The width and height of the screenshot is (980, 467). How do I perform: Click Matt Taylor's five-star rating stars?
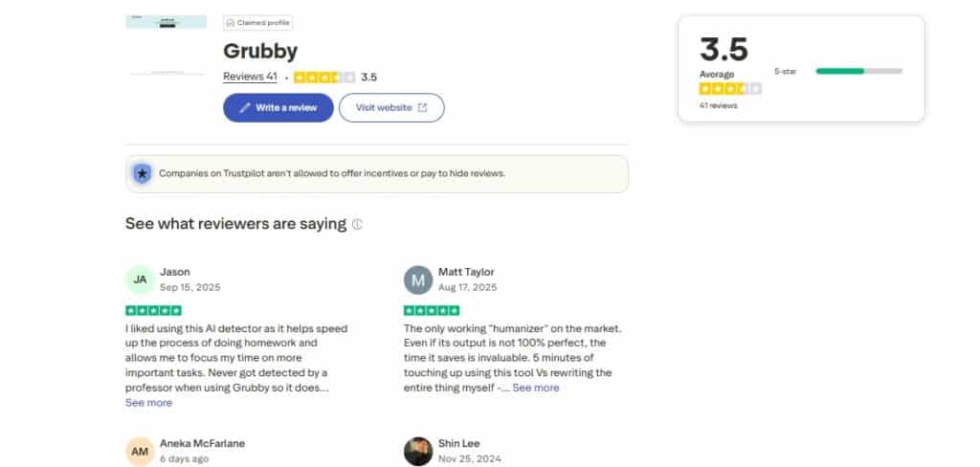(x=432, y=310)
